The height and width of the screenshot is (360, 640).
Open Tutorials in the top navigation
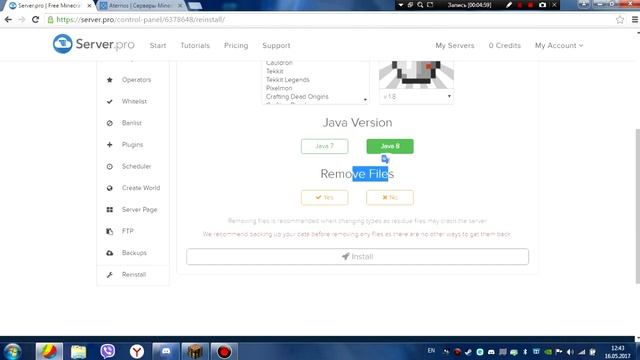(195, 45)
